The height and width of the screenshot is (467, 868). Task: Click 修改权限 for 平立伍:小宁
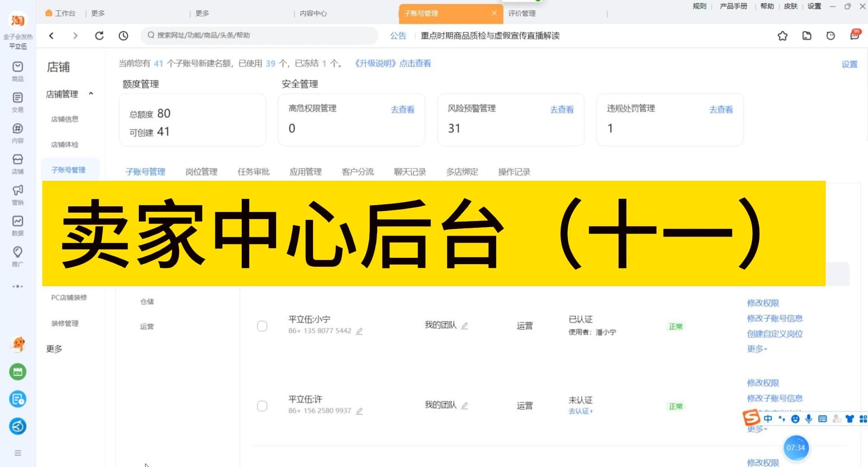763,303
